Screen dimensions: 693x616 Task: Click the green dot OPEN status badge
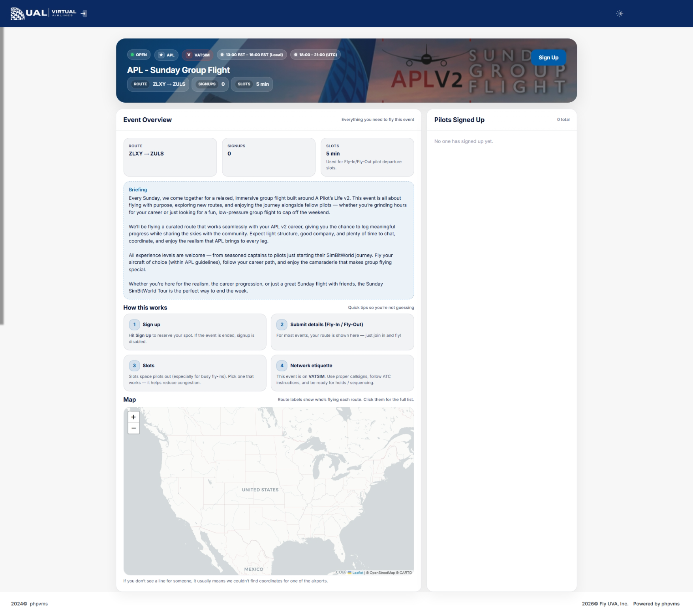pyautogui.click(x=139, y=55)
